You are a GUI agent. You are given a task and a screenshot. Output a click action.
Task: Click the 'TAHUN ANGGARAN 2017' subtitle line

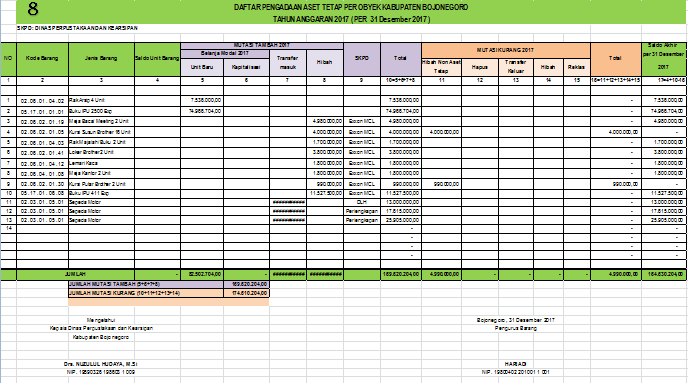(351, 19)
